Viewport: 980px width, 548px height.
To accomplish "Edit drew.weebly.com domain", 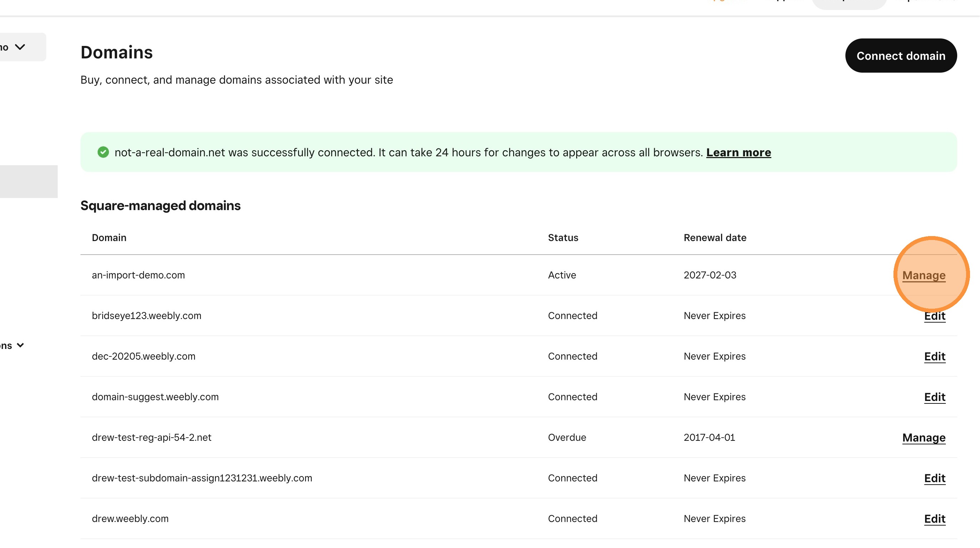I will pyautogui.click(x=934, y=519).
